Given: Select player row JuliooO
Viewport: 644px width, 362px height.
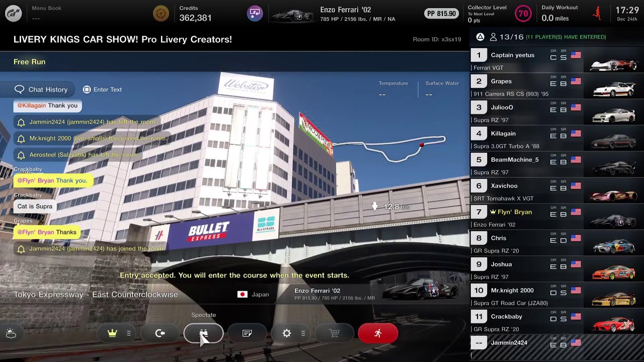Looking at the screenshot, I should (557, 112).
